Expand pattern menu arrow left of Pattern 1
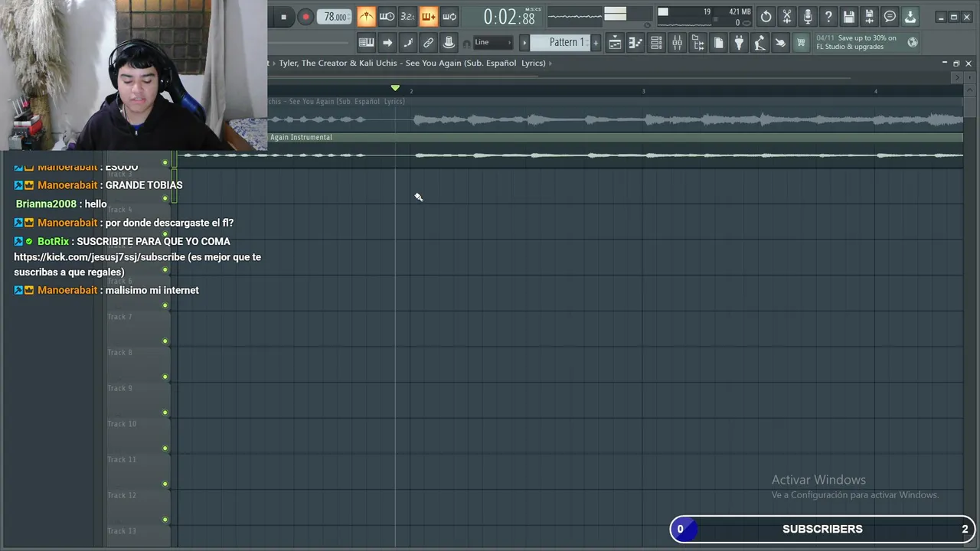980x551 pixels. [x=524, y=43]
